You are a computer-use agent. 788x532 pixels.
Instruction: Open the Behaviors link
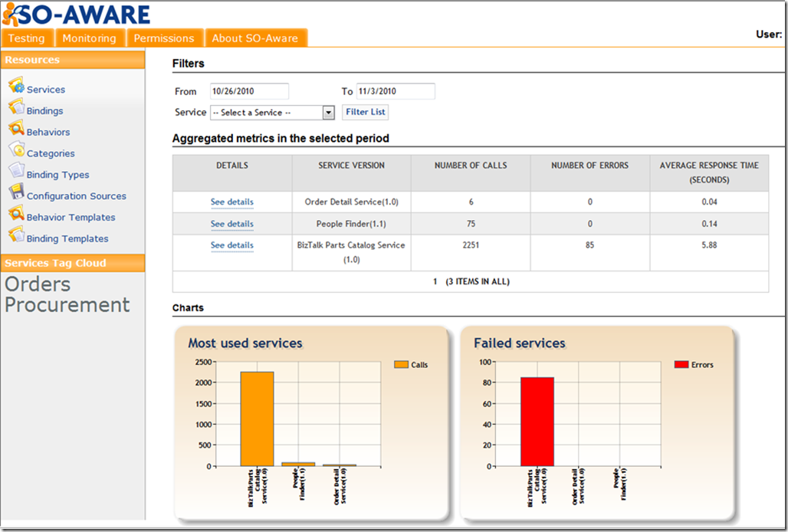(x=48, y=132)
